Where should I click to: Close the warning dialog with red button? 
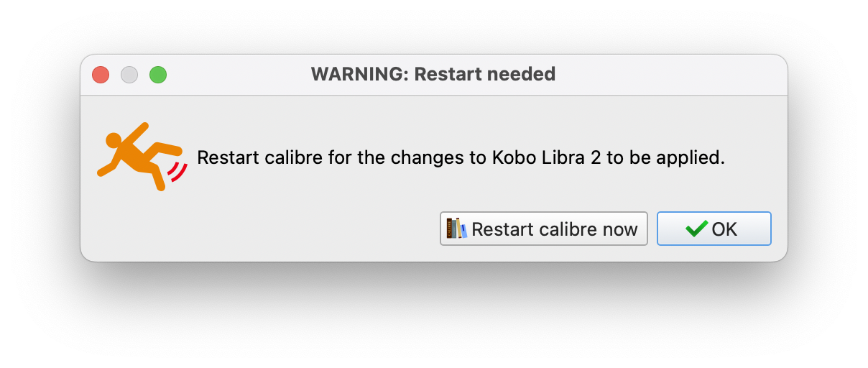point(101,74)
